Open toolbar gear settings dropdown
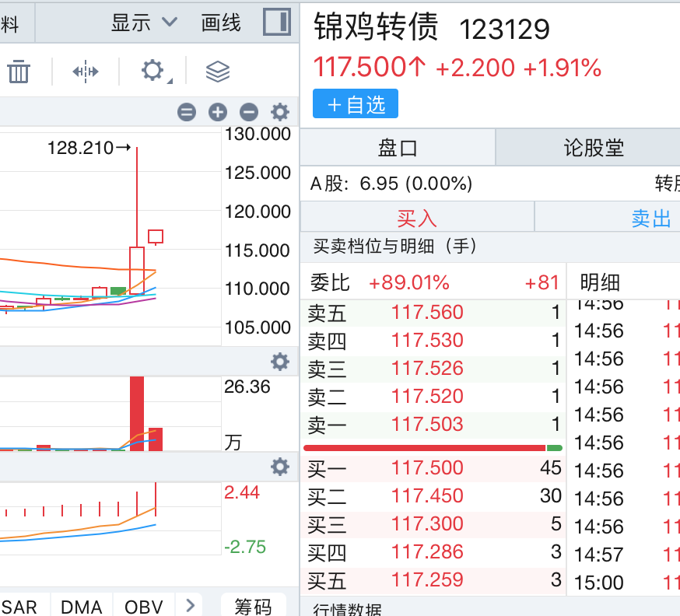Viewport: 680px width, 616px height. pos(154,72)
